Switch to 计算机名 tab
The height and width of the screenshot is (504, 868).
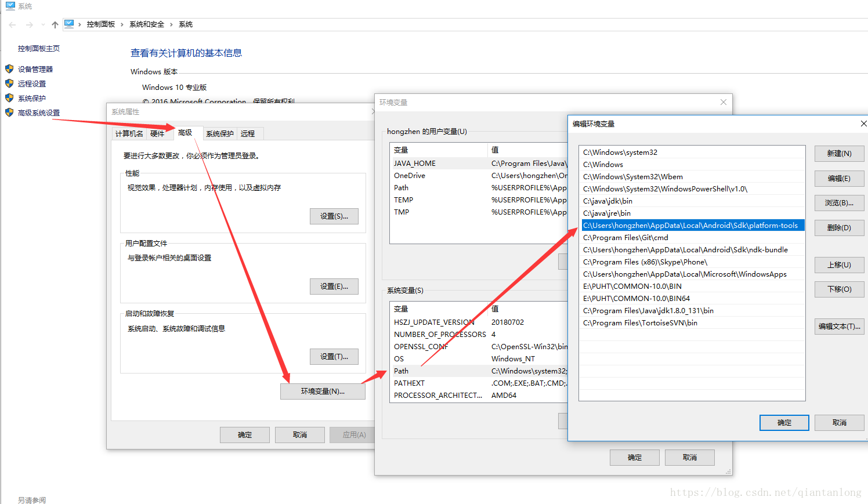[129, 134]
